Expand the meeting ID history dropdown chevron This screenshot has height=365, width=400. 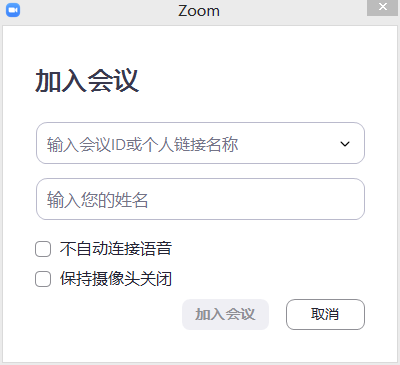[x=345, y=144]
